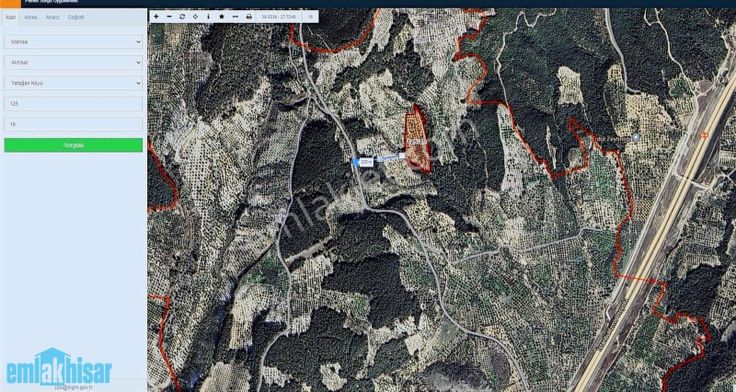This screenshot has width=736, height=392.
Task: Zoom in with the plus icon
Action: pos(156,17)
